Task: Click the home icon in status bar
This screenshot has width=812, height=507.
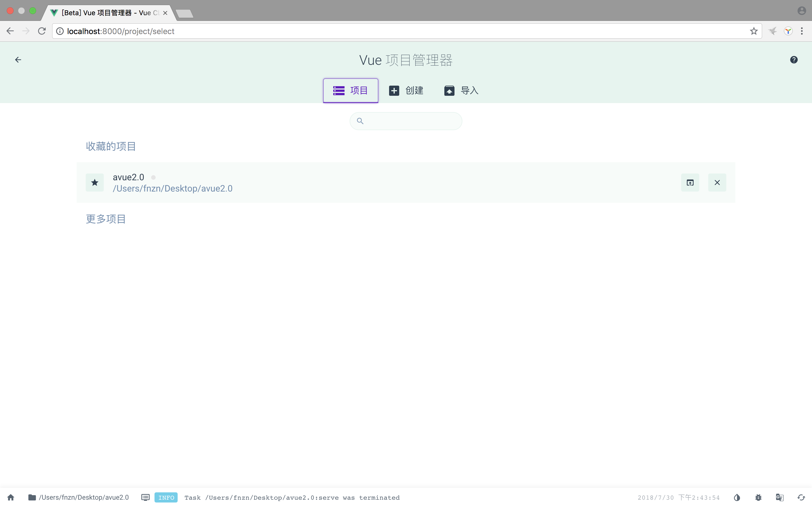Action: [11, 497]
